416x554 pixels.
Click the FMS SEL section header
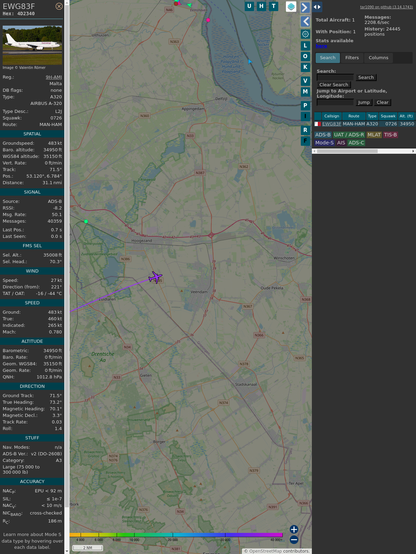point(32,246)
